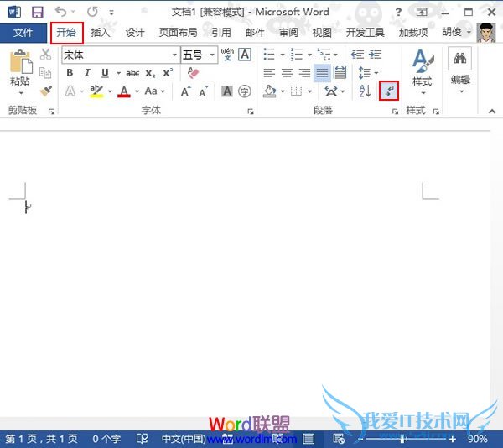This screenshot has height=448, width=503.
Task: Click the 中文(中国) language indicator in status bar
Action: click(183, 439)
